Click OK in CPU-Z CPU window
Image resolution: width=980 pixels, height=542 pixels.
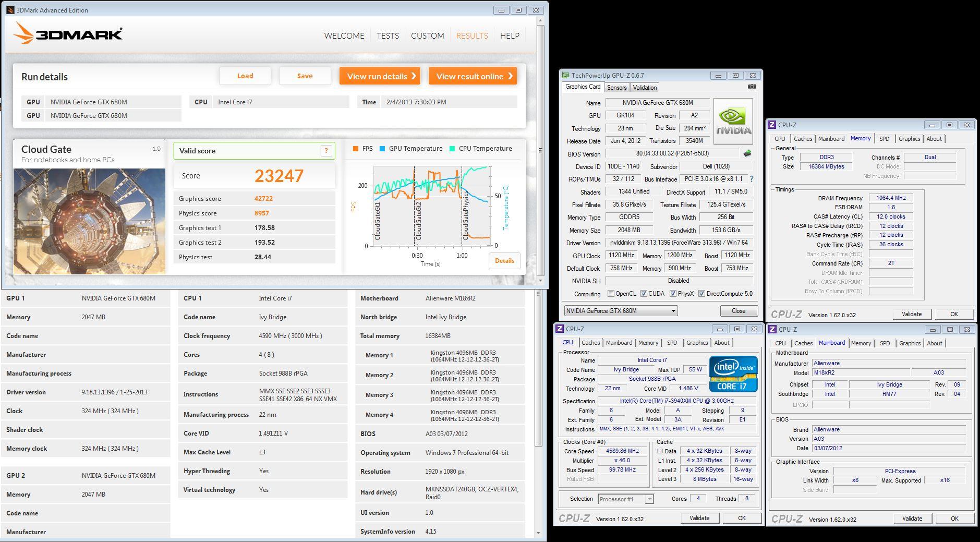(742, 518)
